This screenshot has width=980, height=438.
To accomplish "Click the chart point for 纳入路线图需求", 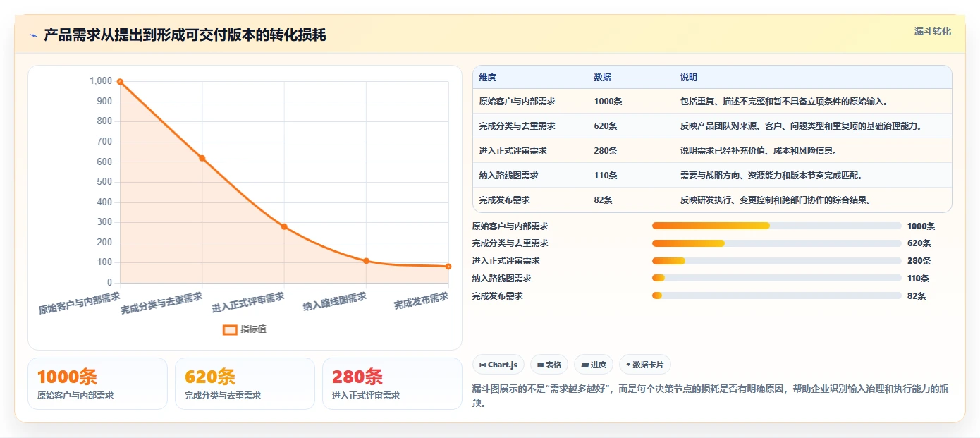I will 366,261.
